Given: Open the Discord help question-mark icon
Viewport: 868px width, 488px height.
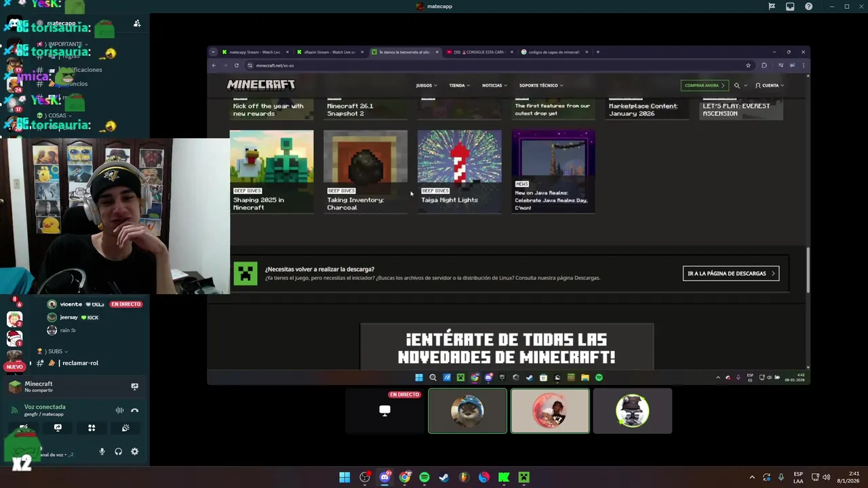Looking at the screenshot, I should point(809,6).
